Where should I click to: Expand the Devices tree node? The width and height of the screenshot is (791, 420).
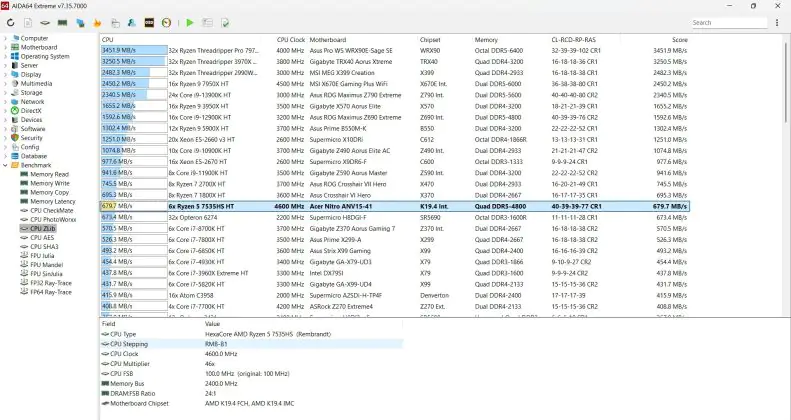(x=6, y=120)
